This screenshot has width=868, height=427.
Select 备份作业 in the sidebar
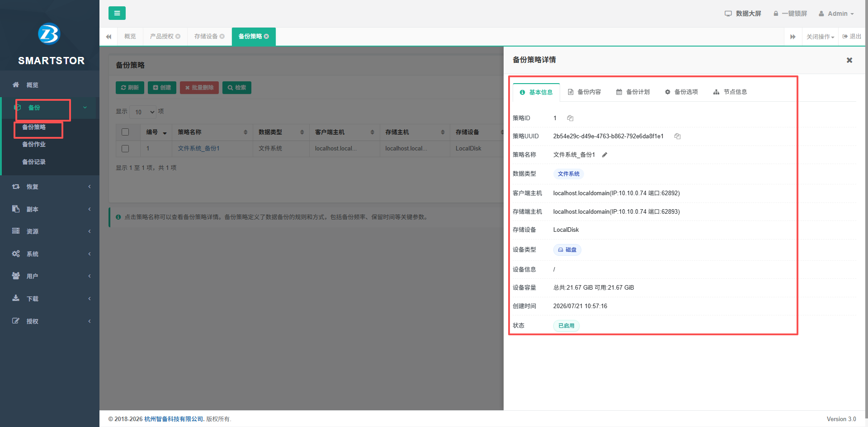click(34, 144)
